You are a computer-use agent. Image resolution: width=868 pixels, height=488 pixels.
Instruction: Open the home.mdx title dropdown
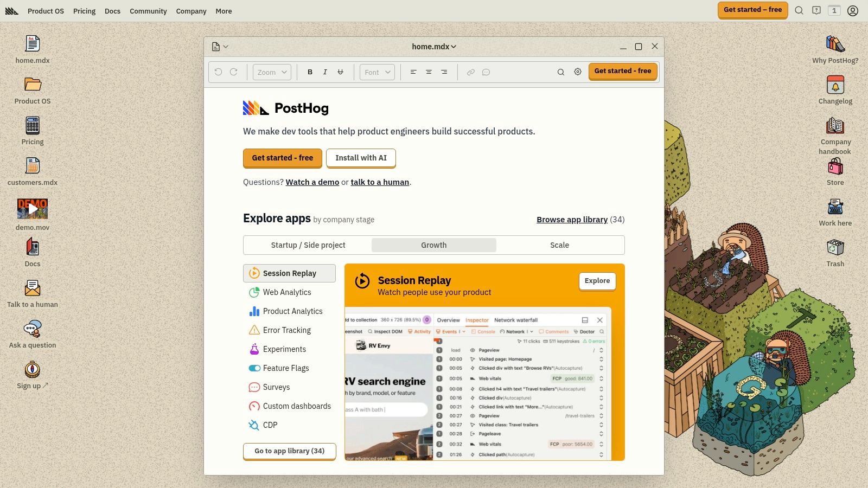[x=434, y=47]
